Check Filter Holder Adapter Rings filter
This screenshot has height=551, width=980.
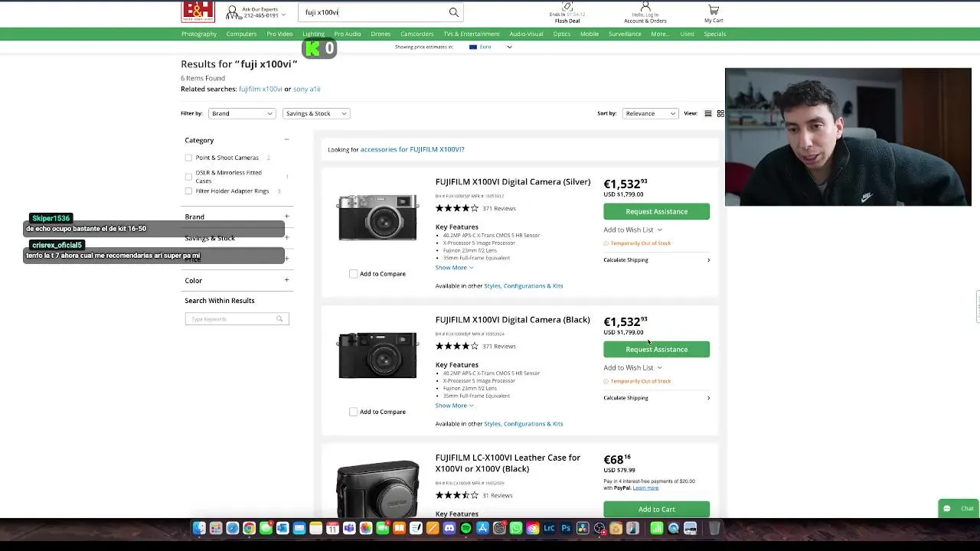coord(188,191)
